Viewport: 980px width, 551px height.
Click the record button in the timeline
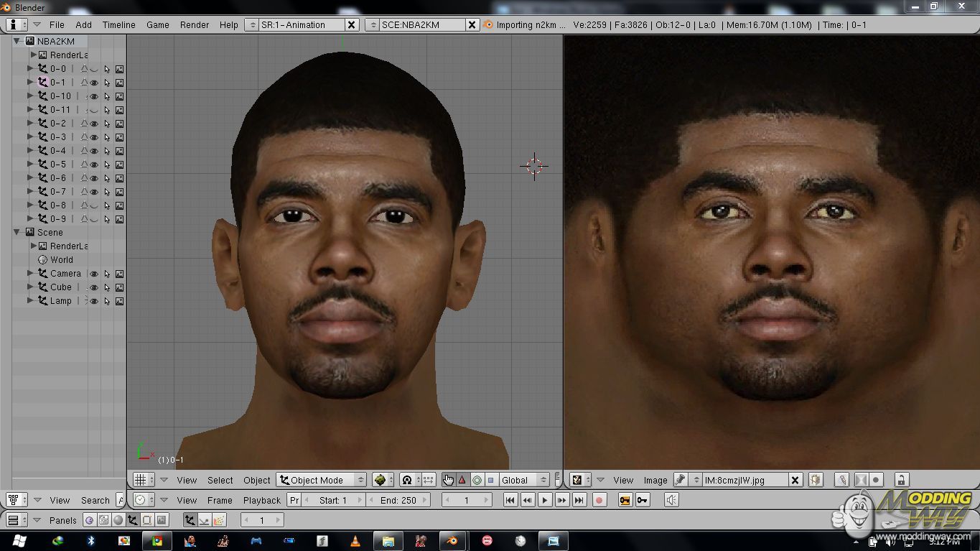click(x=599, y=500)
